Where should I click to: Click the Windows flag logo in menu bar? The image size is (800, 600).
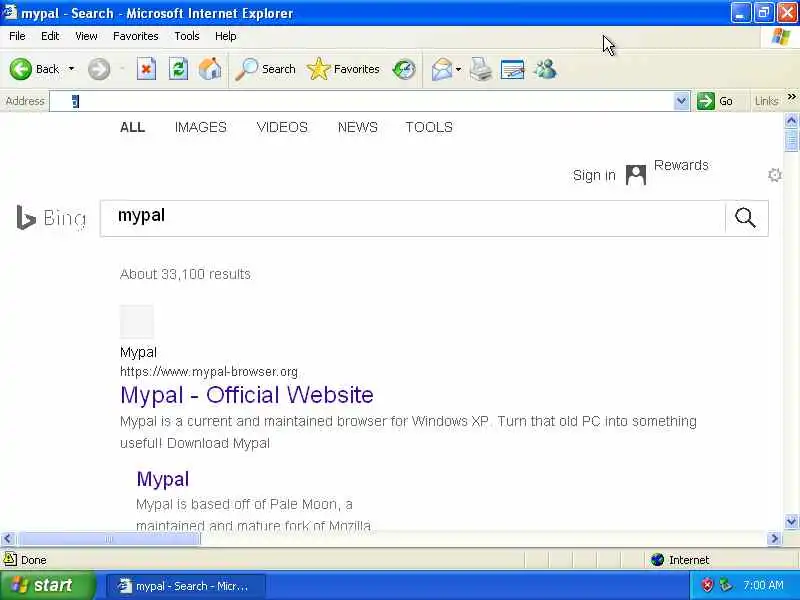coord(781,37)
